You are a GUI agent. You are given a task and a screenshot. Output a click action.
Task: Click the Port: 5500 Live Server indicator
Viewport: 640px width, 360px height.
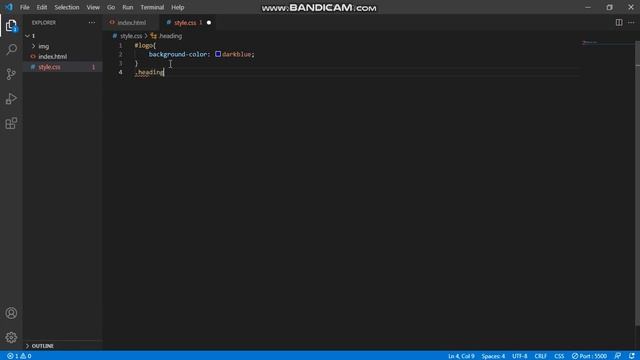[x=589, y=356]
